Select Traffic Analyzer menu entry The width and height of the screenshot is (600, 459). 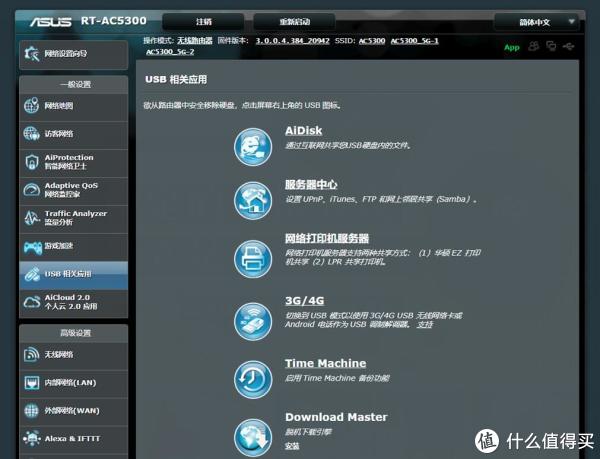pos(73,218)
